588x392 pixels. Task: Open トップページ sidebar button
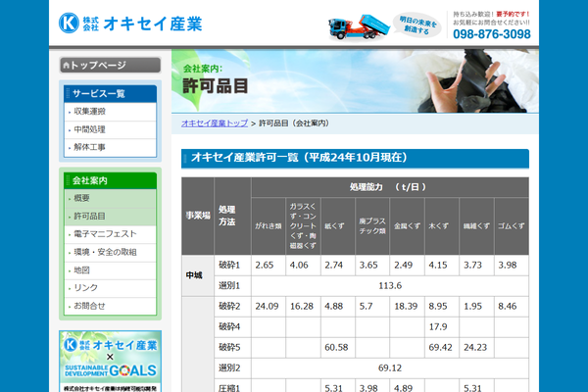(x=110, y=66)
